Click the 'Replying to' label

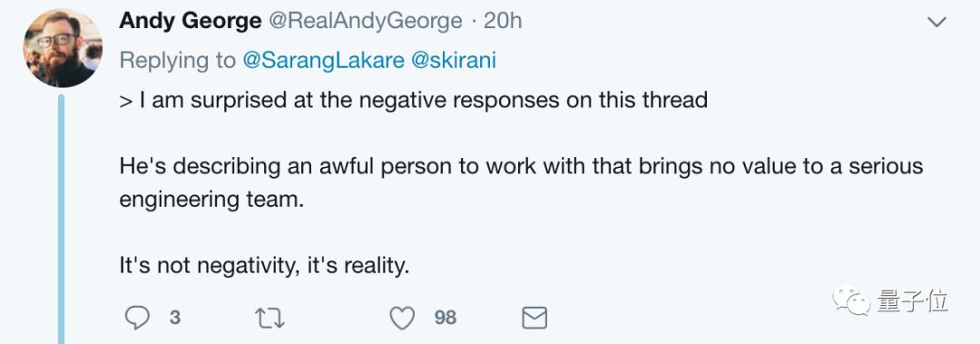[x=178, y=61]
